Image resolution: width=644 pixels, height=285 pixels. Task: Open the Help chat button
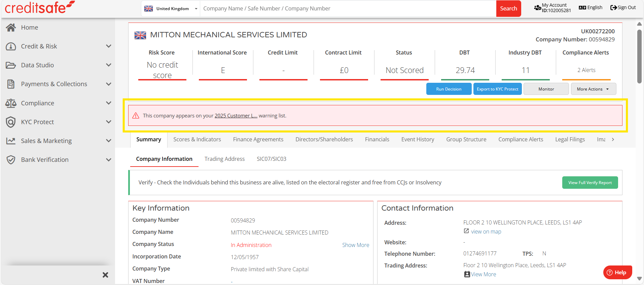click(x=617, y=273)
